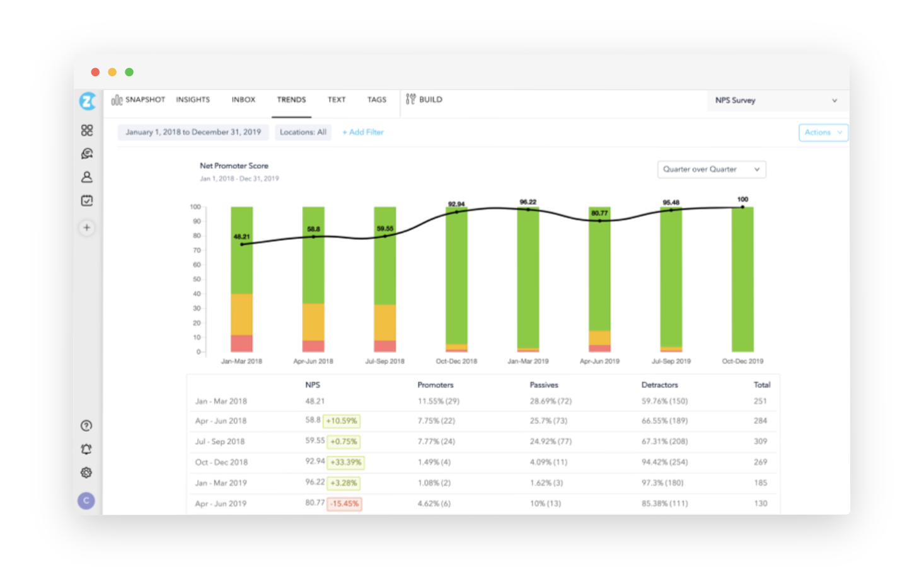Click the plus add icon in sidebar
This screenshot has width=924, height=567.
[x=87, y=227]
